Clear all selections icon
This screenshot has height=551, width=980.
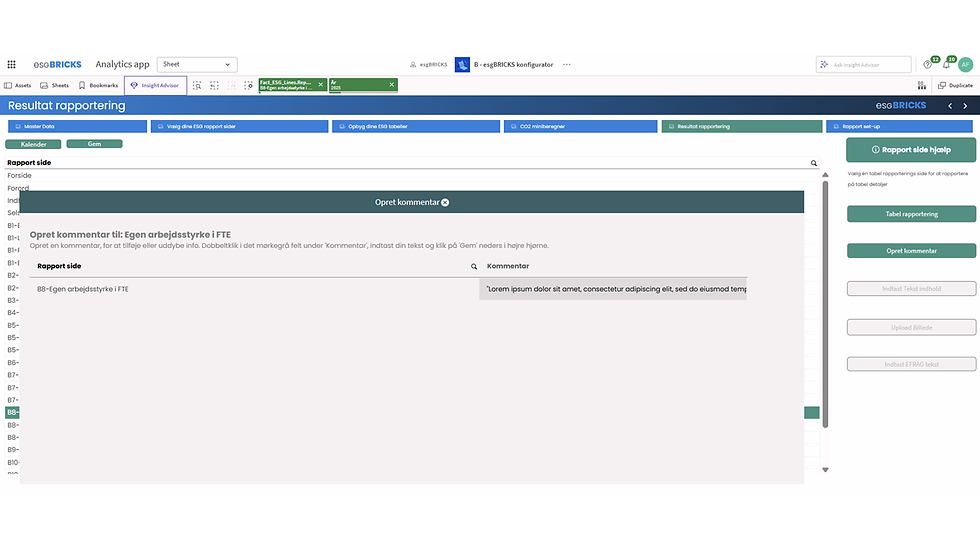click(x=249, y=86)
